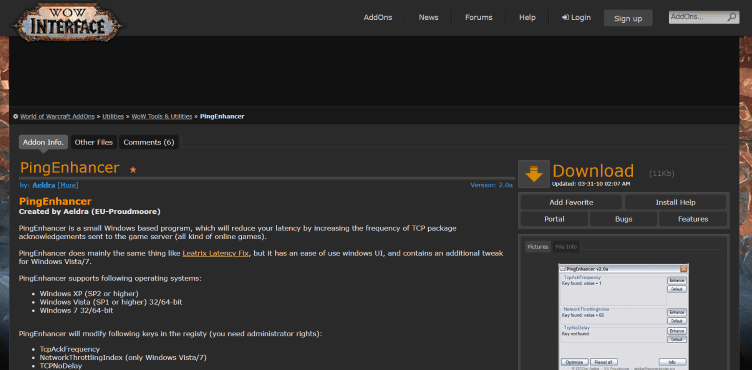
Task: Click the Sign up button
Action: click(628, 18)
